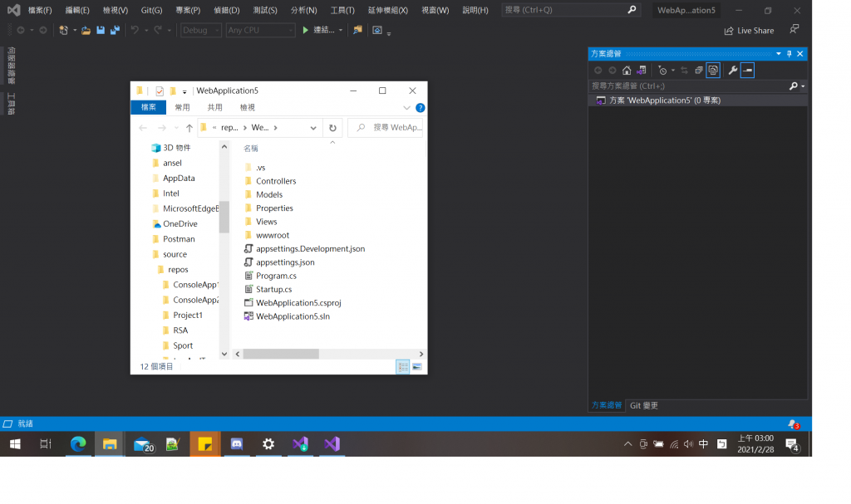Show hidden system tray icons
The width and height of the screenshot is (851, 504).
(x=628, y=444)
